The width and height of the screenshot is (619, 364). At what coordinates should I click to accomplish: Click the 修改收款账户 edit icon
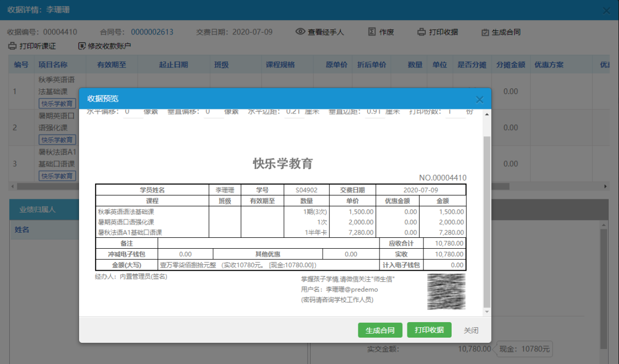pos(82,46)
